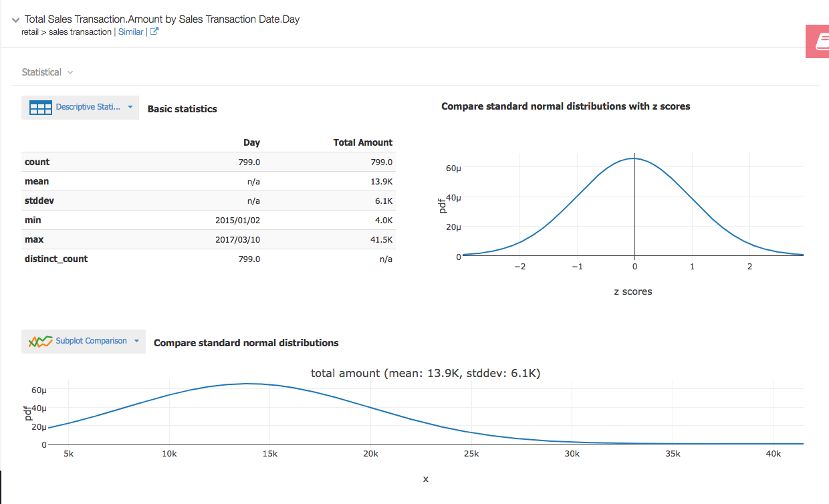Click the Descriptive Statistics table icon
Viewport: 829px width, 504px height.
point(40,108)
